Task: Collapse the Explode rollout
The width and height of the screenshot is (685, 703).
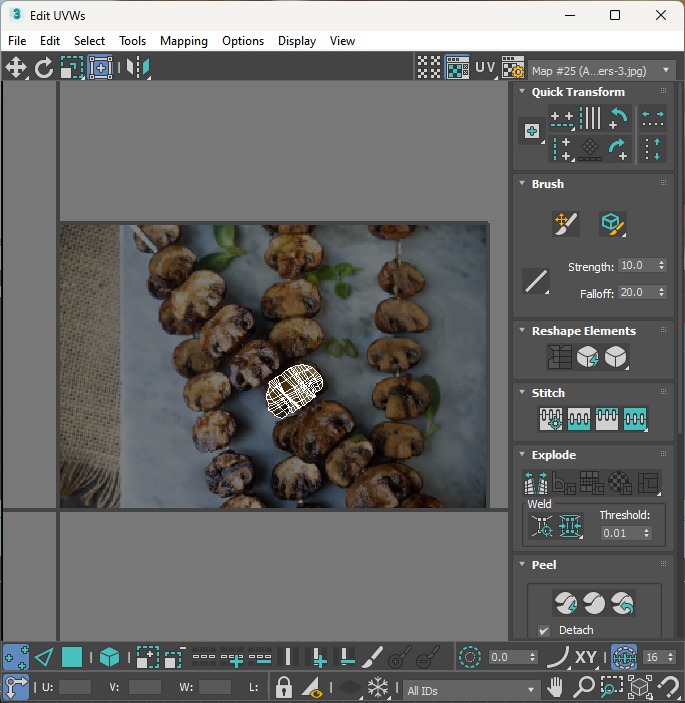Action: coord(522,454)
